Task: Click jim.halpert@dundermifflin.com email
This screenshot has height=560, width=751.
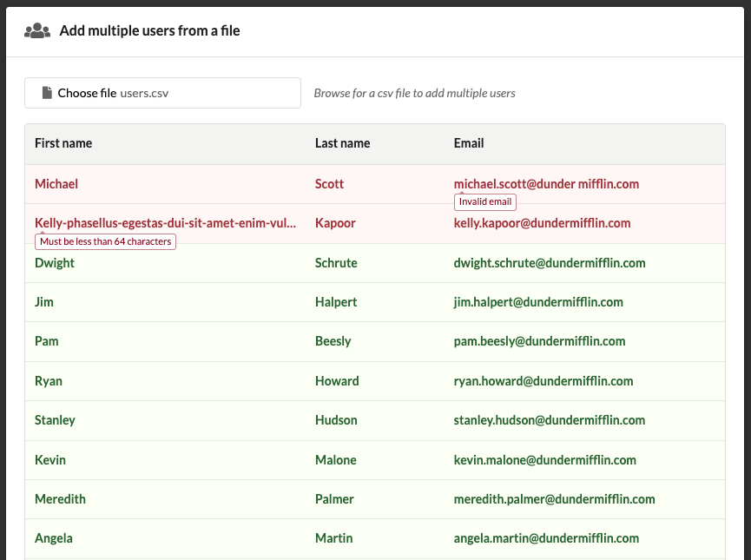Action: click(x=538, y=302)
